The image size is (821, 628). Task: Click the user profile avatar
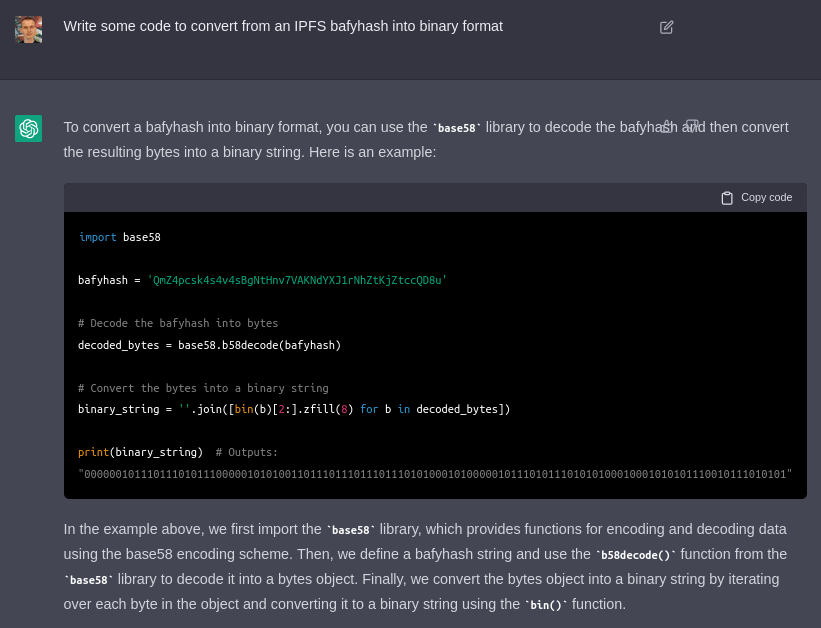(x=29, y=29)
